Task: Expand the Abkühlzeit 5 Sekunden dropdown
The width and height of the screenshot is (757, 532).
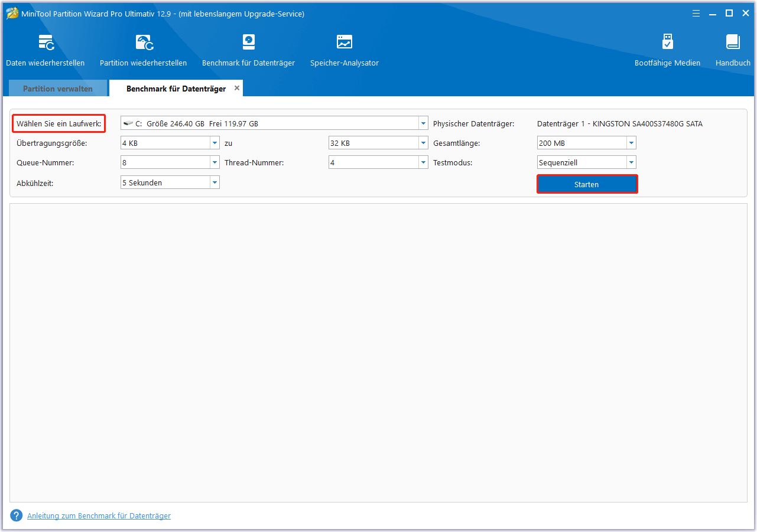Action: [215, 182]
